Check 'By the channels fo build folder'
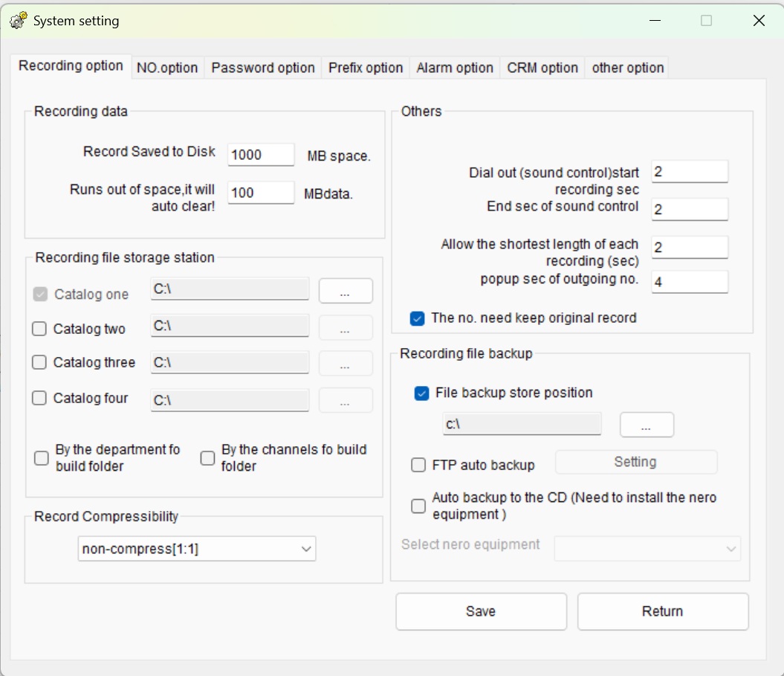Viewport: 784px width, 676px height. coord(207,457)
